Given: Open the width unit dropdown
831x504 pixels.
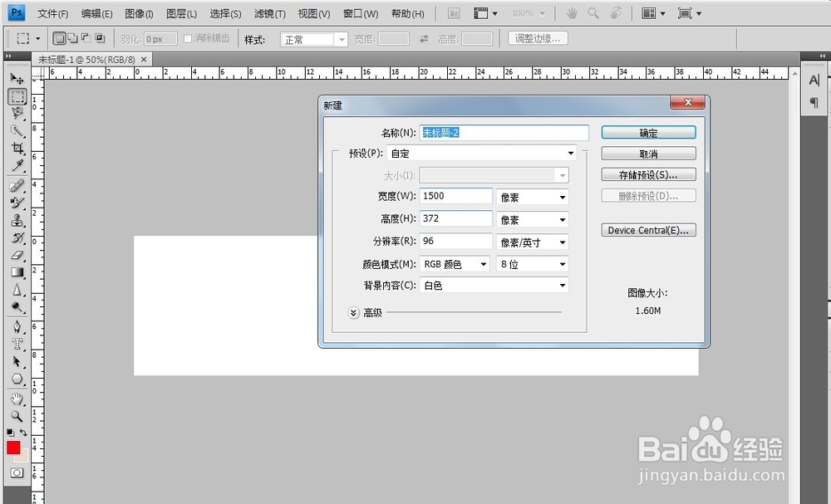Looking at the screenshot, I should pyautogui.click(x=532, y=197).
